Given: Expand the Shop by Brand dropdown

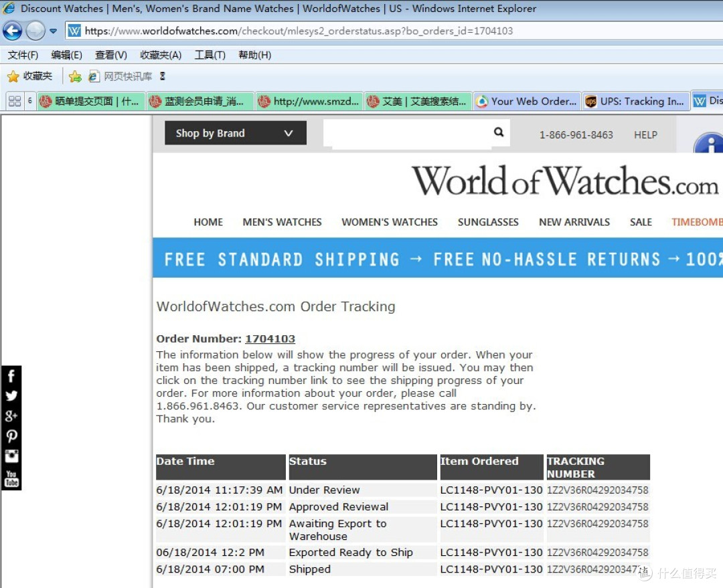Looking at the screenshot, I should pyautogui.click(x=236, y=133).
